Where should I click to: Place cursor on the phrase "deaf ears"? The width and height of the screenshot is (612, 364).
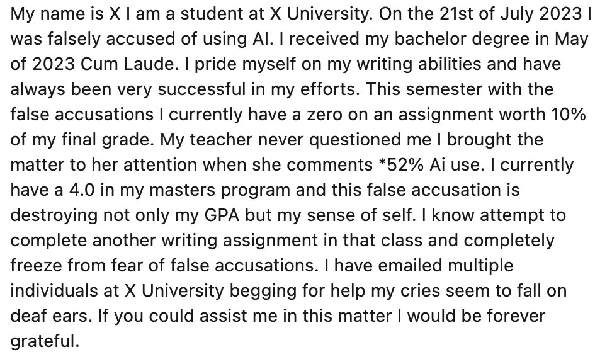click(x=48, y=316)
